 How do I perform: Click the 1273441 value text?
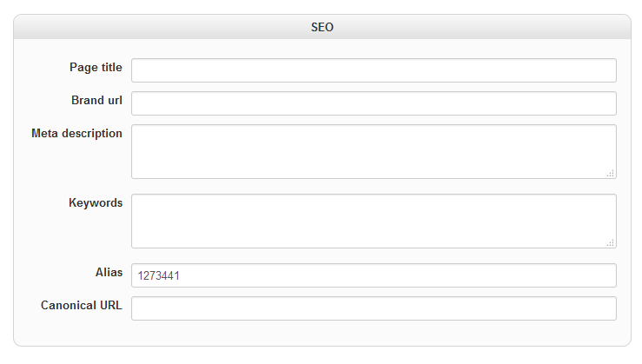(x=158, y=276)
